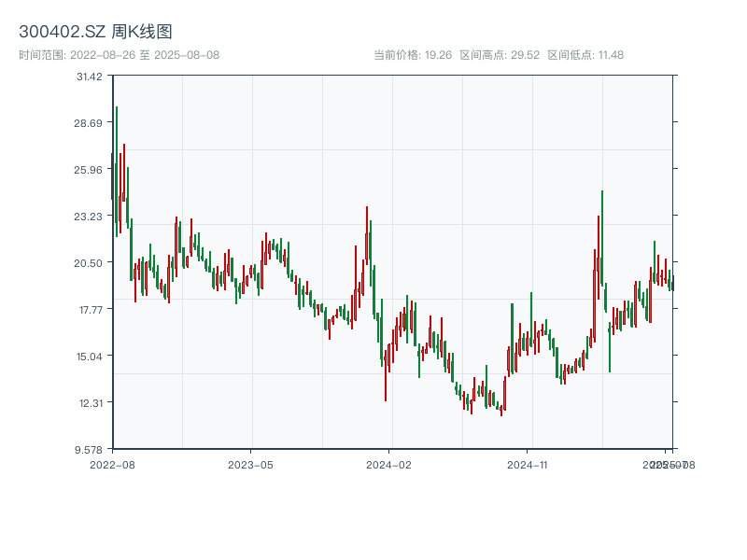This screenshot has height=560, width=747.
Task: Click the tall green candle peaking near 24.7 in 2025
Action: point(602,238)
